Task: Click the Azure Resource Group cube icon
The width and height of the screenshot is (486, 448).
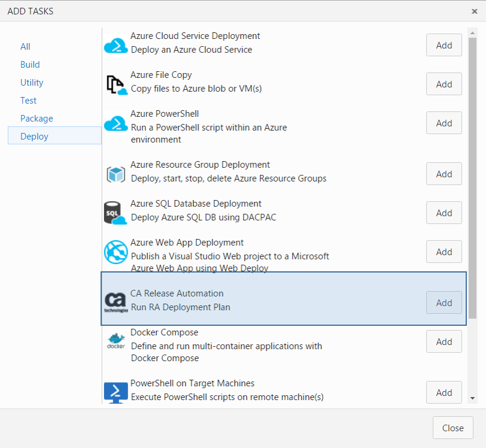Action: (x=116, y=174)
